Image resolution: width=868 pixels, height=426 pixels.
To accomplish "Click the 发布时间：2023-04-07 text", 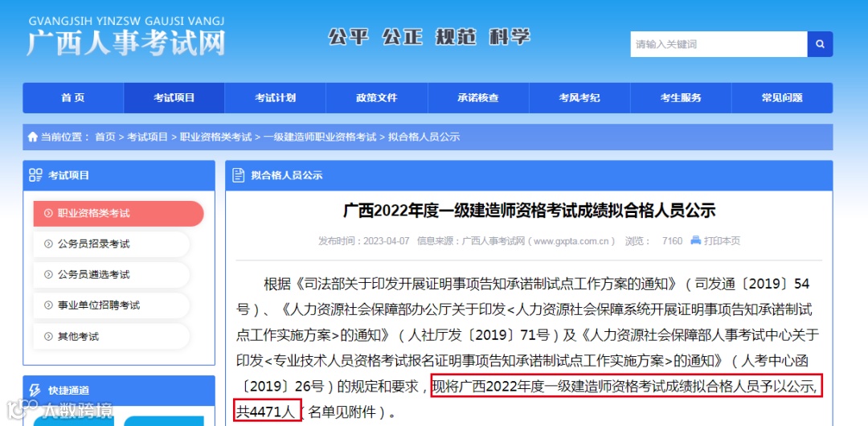I will [x=364, y=241].
